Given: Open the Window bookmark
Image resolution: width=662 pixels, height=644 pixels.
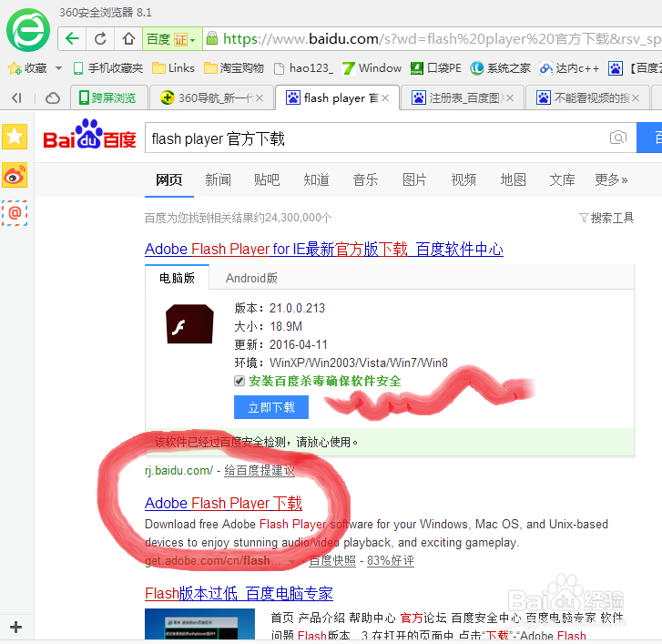Looking at the screenshot, I should [372, 68].
